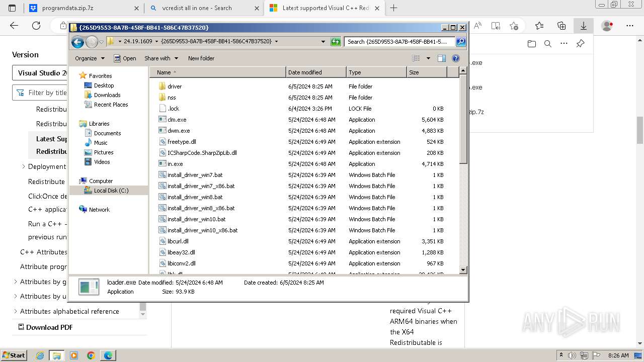644x362 pixels.
Task: Click the search magnifier icon in Explorer
Action: tap(460, 42)
